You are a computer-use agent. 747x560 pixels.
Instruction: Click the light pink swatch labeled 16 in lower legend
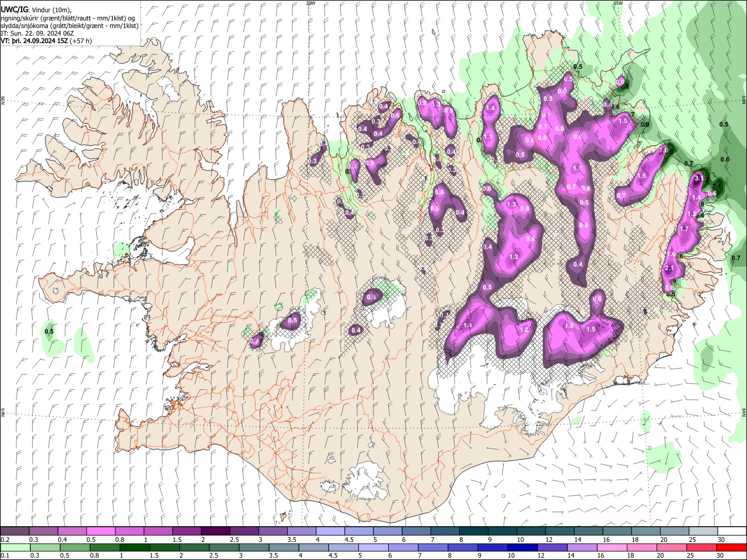point(612,547)
